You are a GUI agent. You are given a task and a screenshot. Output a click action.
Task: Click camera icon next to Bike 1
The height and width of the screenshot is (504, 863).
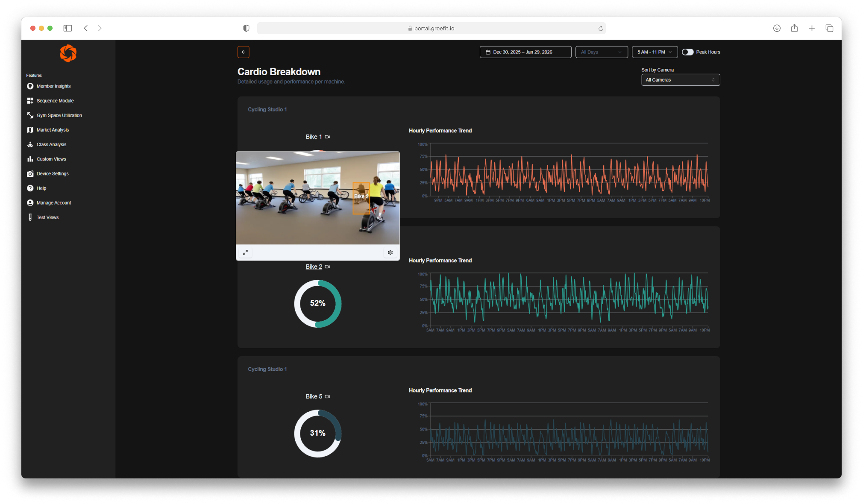click(327, 137)
